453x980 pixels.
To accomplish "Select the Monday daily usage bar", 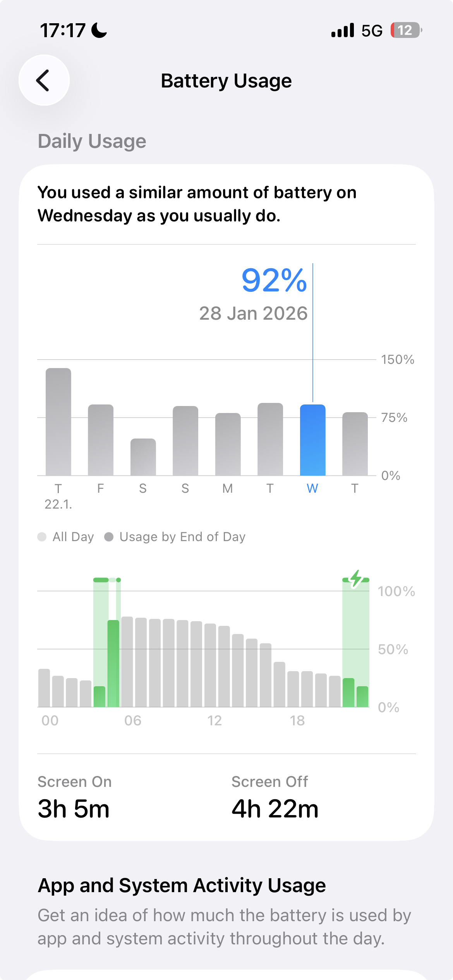I will [228, 444].
